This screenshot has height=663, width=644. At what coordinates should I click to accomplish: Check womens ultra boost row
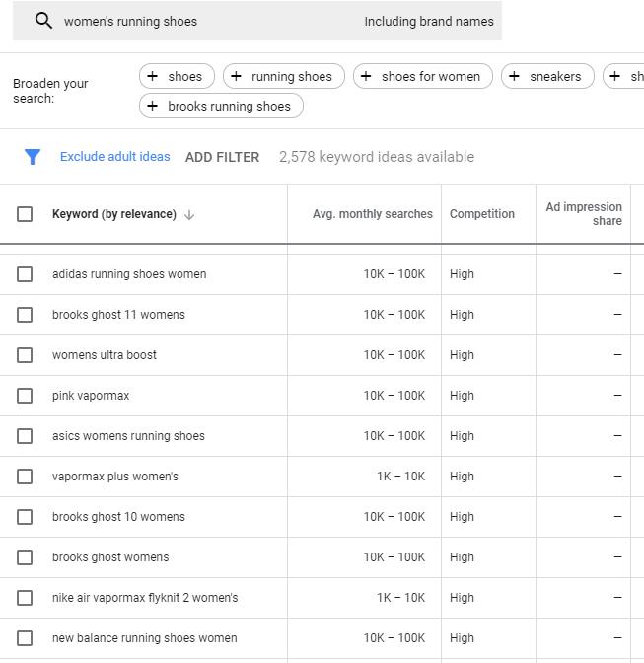pos(25,355)
